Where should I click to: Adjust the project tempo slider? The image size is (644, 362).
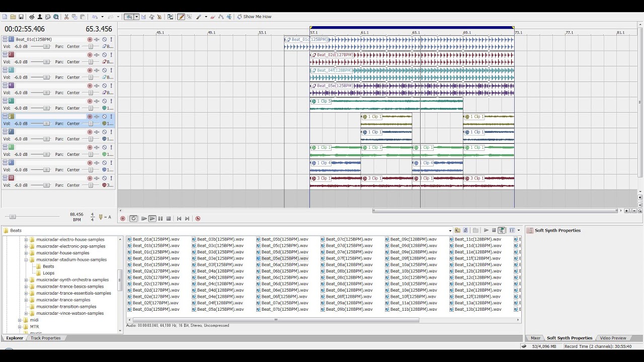(13, 217)
